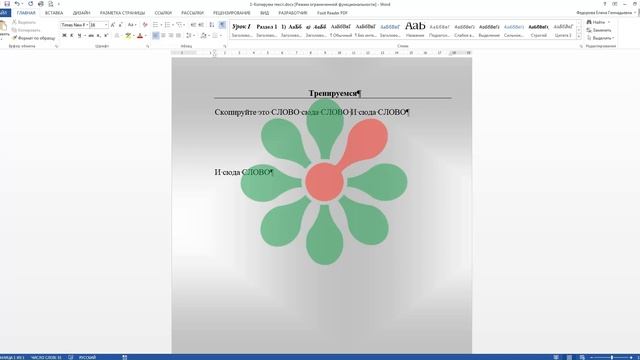Click the Copy (Копировать) command
This screenshot has height=360, width=640.
(26, 30)
